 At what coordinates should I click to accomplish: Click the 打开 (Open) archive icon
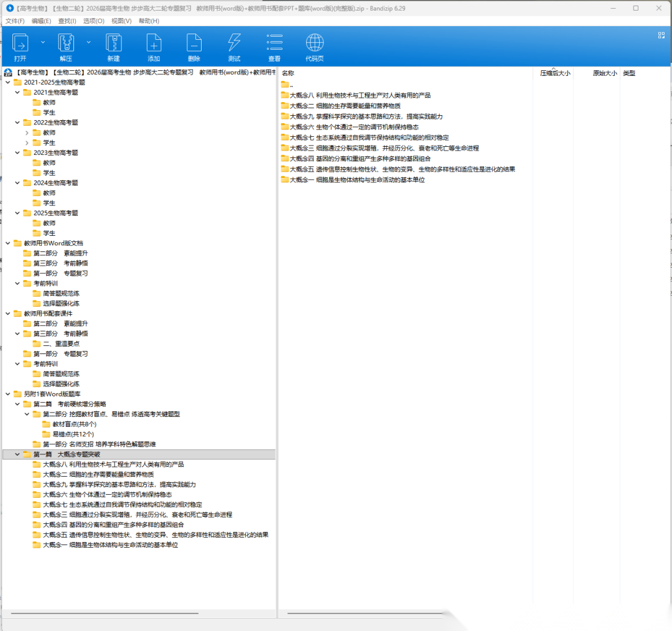[21, 44]
